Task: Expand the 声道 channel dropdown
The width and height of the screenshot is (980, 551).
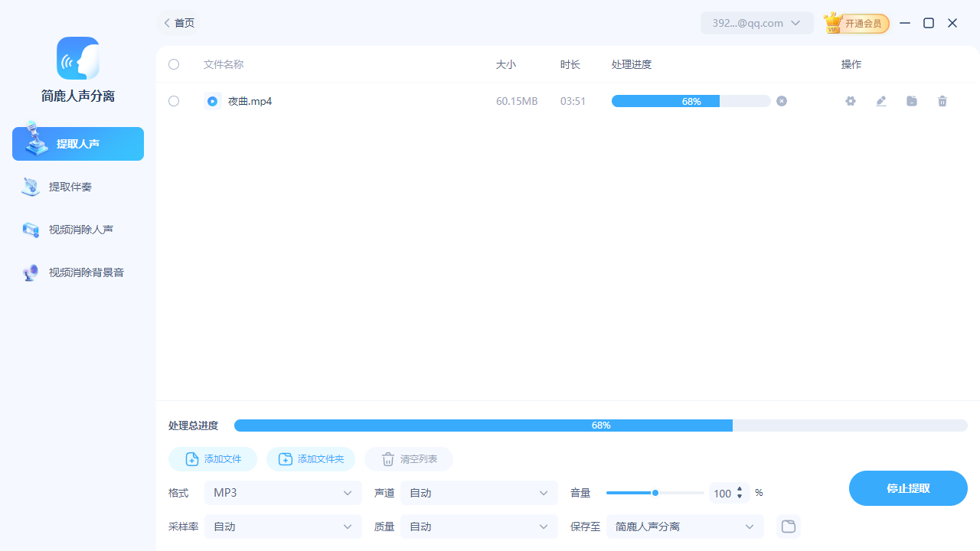Action: tap(479, 493)
